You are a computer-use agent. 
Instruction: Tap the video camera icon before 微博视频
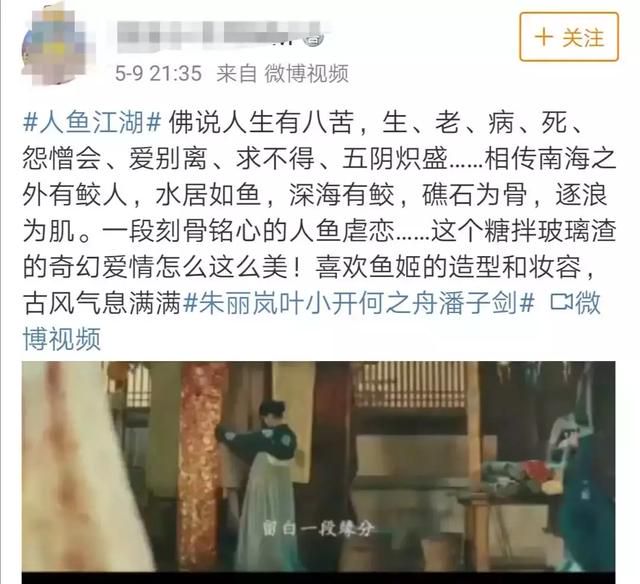pos(562,302)
